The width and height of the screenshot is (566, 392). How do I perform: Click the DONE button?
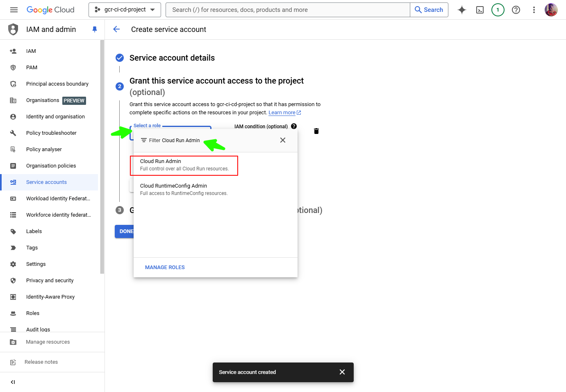point(124,231)
